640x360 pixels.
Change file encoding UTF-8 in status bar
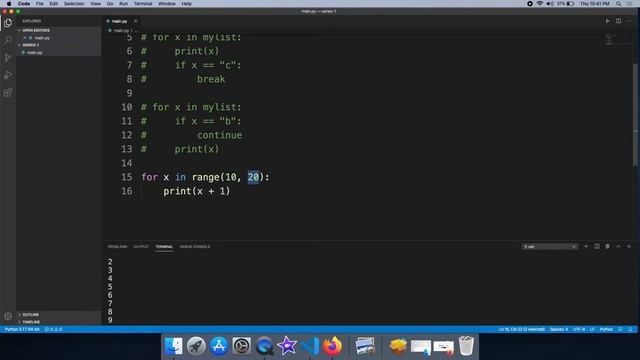point(579,329)
